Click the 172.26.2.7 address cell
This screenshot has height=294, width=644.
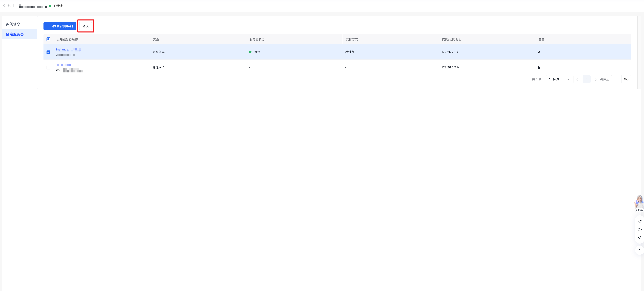coord(450,68)
